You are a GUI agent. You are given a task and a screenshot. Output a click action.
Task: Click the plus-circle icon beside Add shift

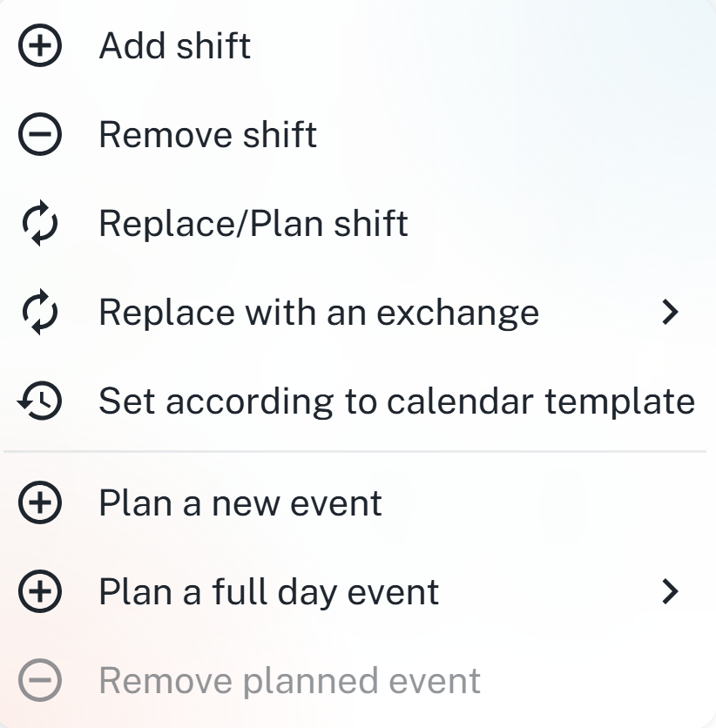click(39, 46)
